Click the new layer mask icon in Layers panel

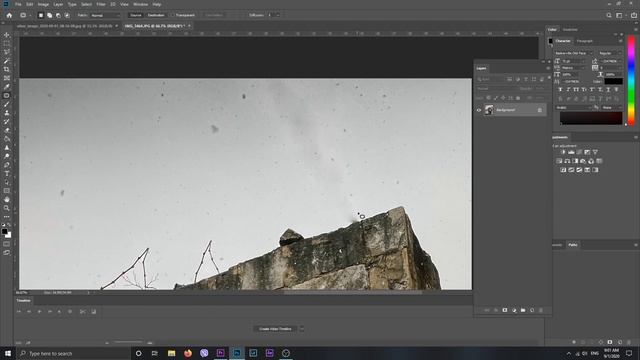[505, 310]
